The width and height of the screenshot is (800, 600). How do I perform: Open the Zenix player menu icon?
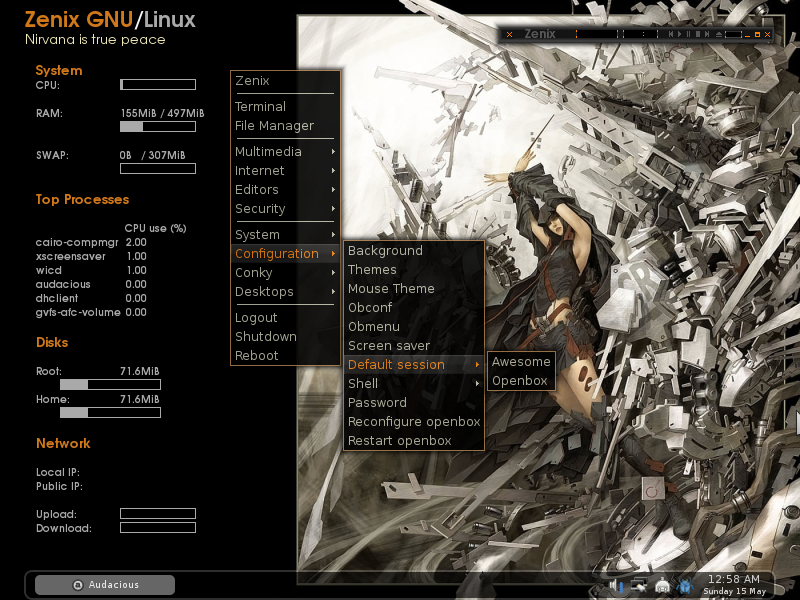point(509,35)
